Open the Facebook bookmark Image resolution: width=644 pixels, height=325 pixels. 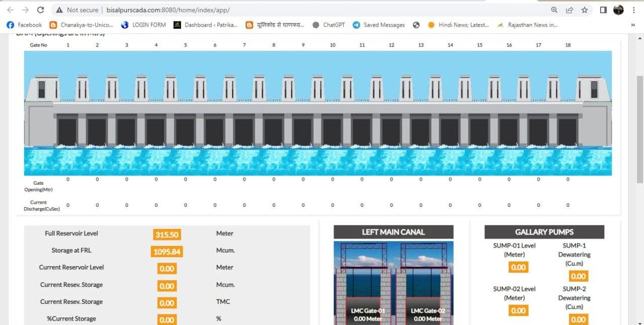click(24, 25)
